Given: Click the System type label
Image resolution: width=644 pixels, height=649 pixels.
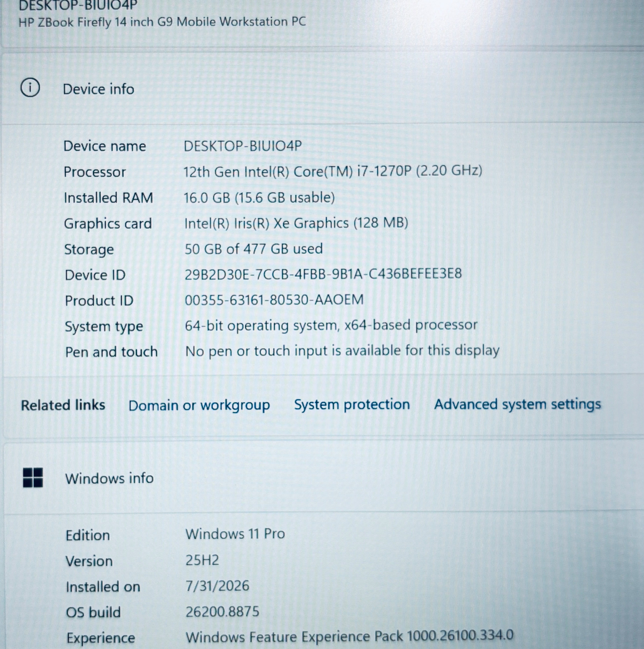Looking at the screenshot, I should point(104,327).
